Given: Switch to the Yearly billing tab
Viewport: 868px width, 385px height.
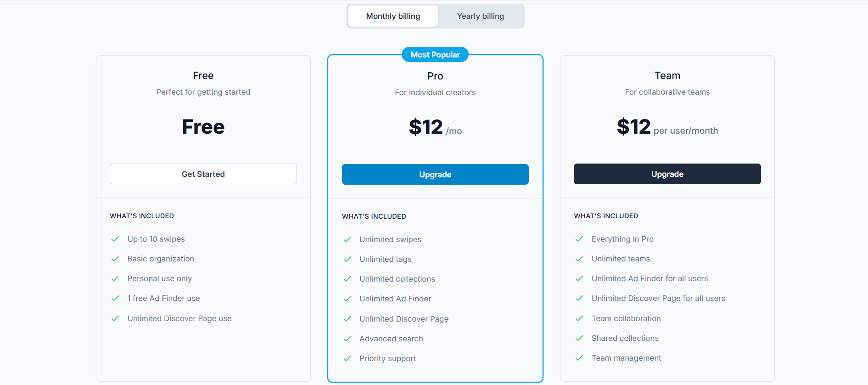Looking at the screenshot, I should tap(480, 16).
